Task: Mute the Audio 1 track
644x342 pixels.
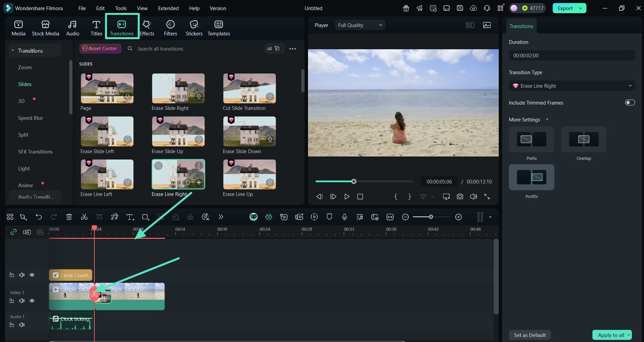Action: [x=22, y=325]
